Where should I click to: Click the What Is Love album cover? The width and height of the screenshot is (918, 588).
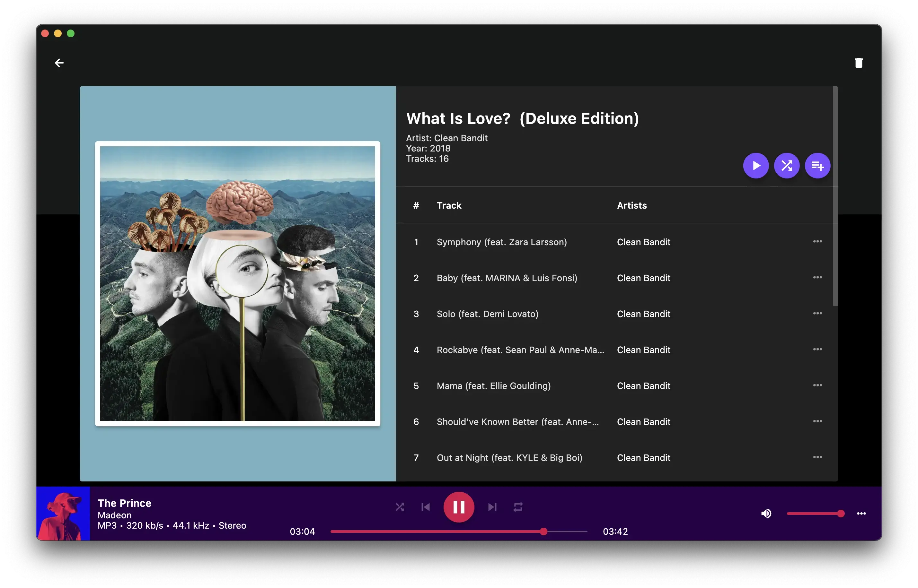tap(237, 283)
